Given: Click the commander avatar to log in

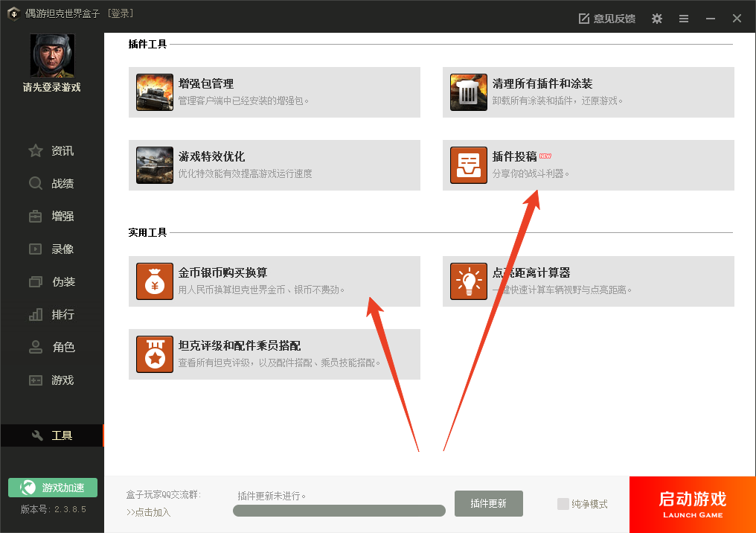Looking at the screenshot, I should point(52,56).
